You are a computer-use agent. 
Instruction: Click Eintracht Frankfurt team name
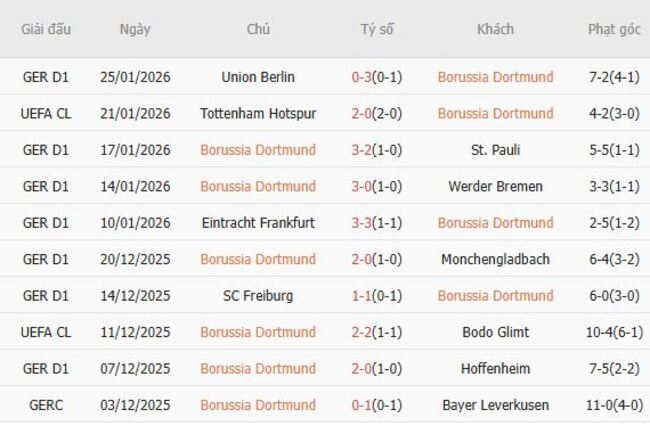click(x=258, y=223)
